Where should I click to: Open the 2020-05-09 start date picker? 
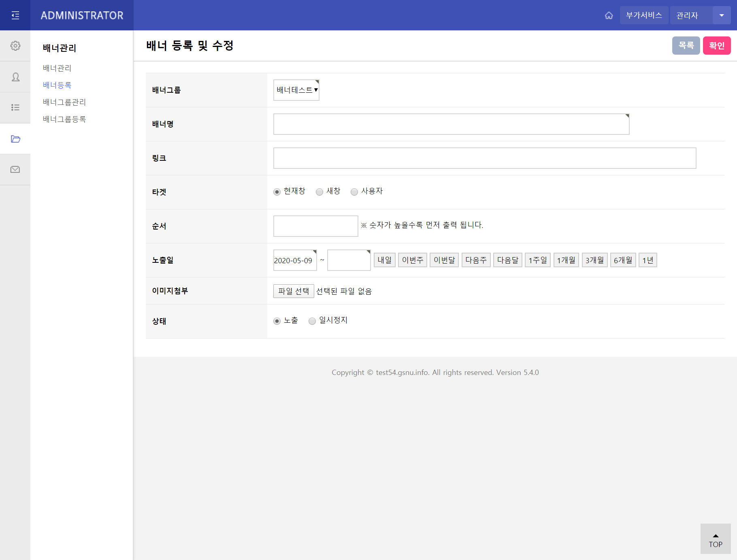point(295,260)
